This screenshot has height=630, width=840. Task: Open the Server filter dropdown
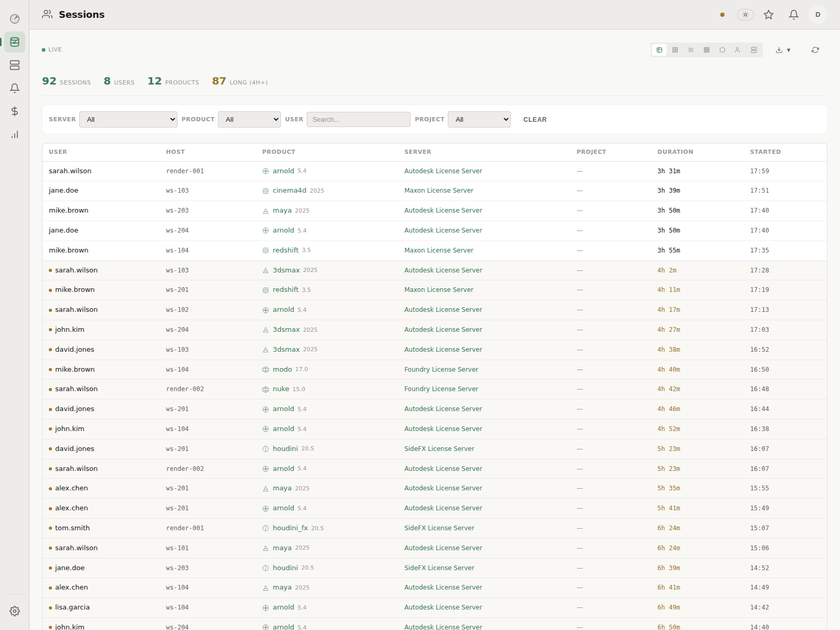128,119
